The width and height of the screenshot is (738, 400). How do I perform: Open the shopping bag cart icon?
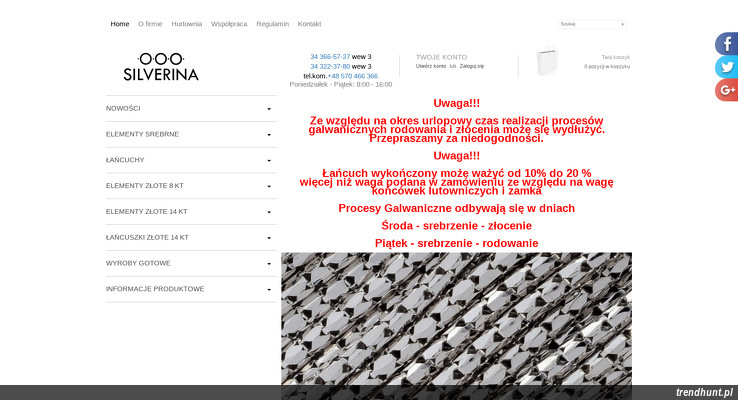point(546,62)
